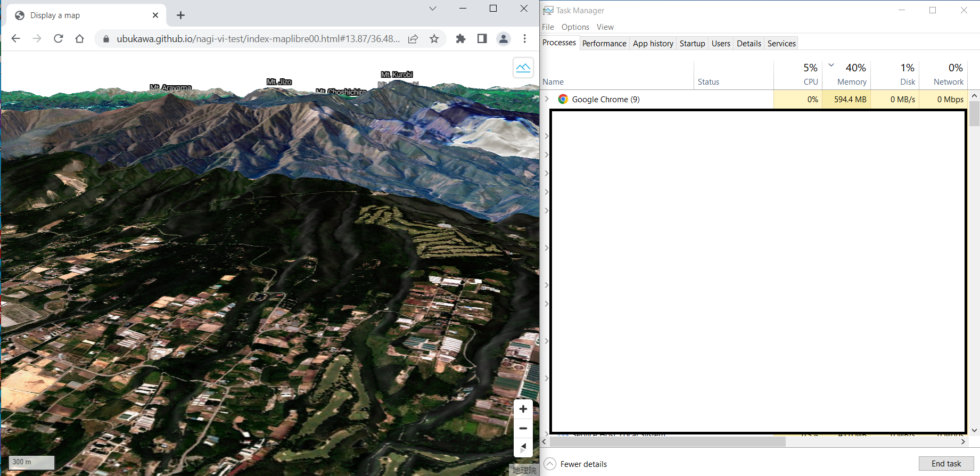Screen dimensions: 980x476
Task: Click the vertical scrollbar up arrow
Action: [x=974, y=95]
